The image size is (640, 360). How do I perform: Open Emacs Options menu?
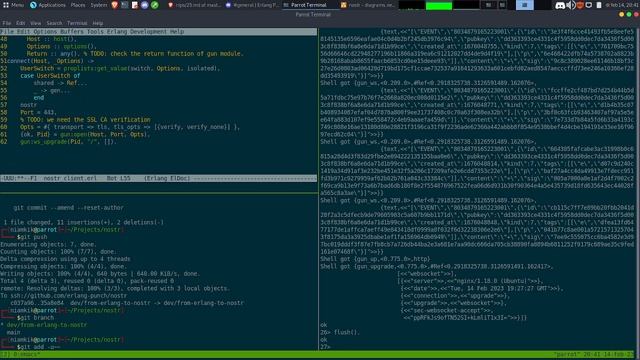coord(45,31)
